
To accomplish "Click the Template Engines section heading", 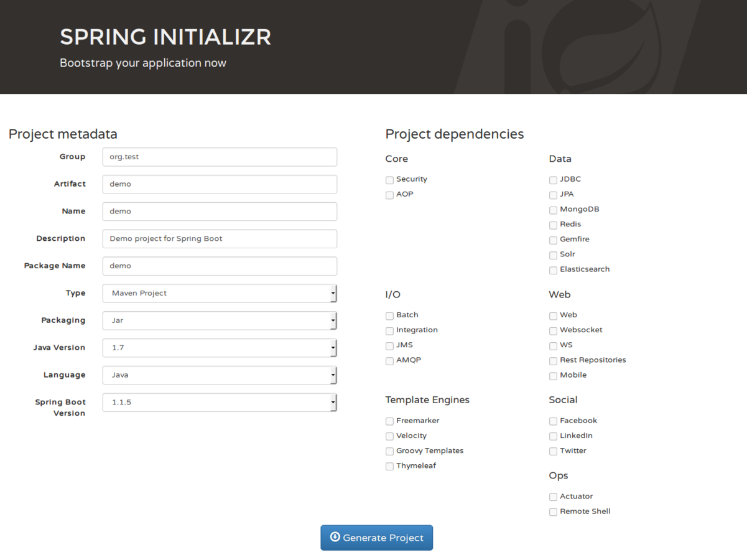I will pyautogui.click(x=427, y=400).
